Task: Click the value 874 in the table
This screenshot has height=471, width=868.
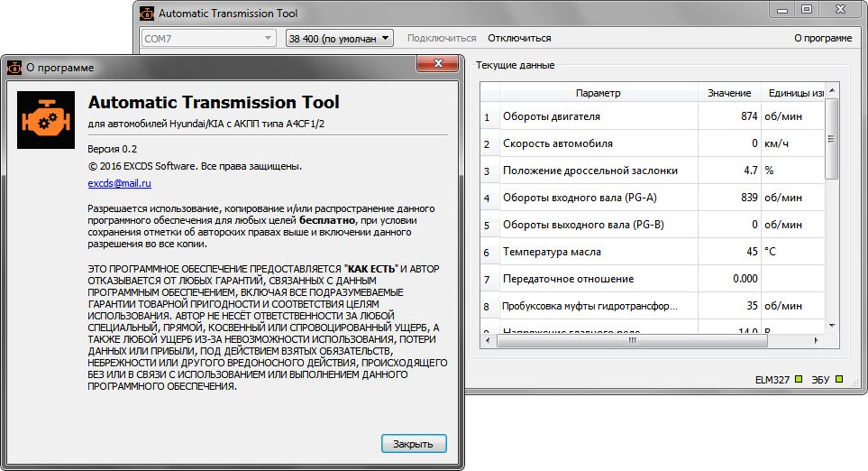Action: click(749, 116)
